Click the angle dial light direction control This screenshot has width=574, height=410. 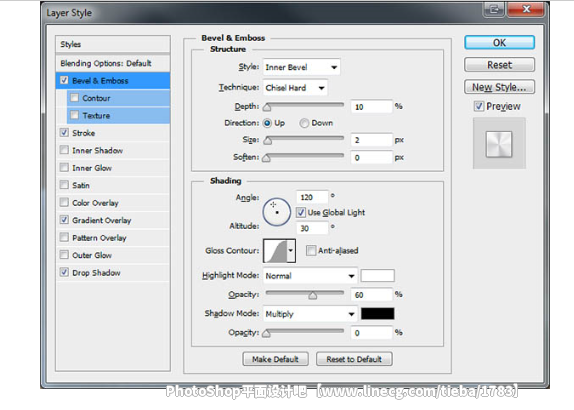pyautogui.click(x=276, y=212)
